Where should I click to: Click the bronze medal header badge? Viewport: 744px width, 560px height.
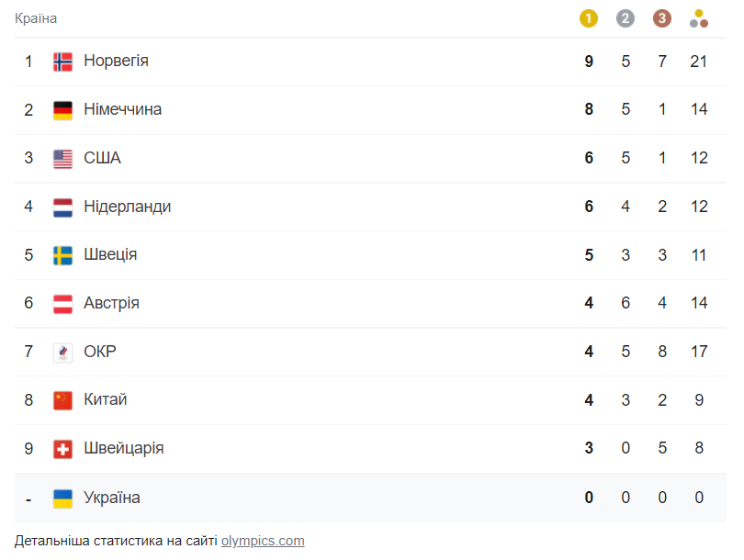662,17
